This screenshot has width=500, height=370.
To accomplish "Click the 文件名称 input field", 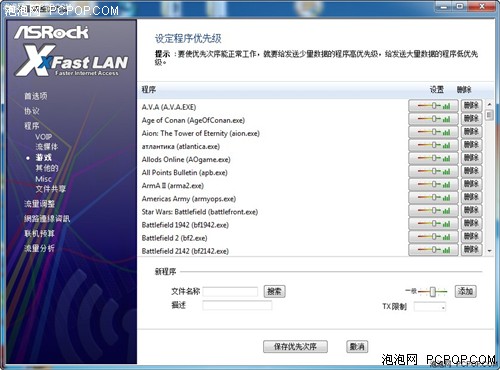I will click(230, 292).
